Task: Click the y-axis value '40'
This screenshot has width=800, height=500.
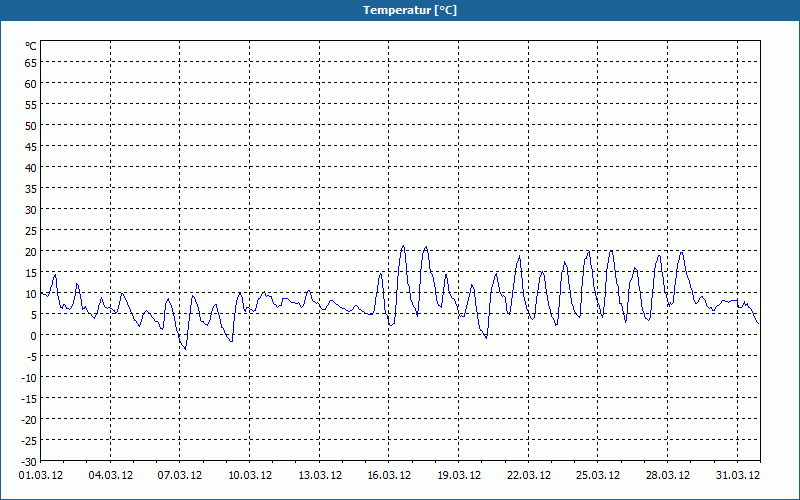Action: tap(31, 168)
